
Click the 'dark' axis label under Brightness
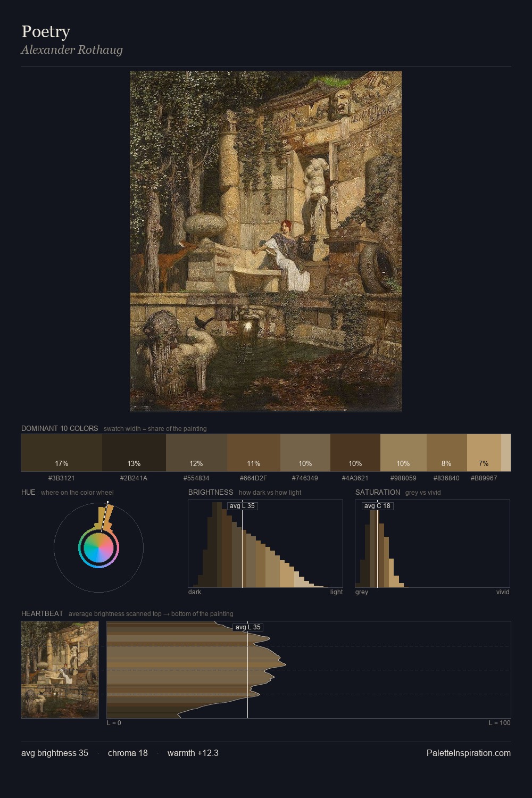(195, 592)
